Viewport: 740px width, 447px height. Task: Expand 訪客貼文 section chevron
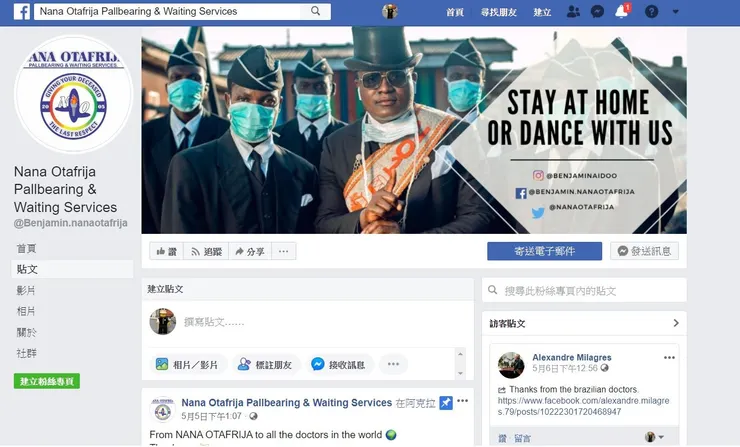(x=676, y=323)
